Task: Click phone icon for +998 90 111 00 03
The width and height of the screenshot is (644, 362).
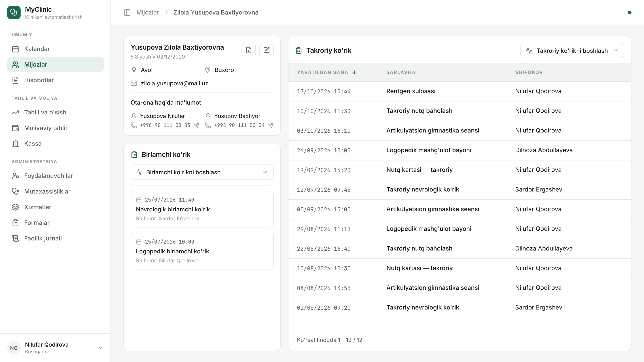Action: pyautogui.click(x=134, y=125)
